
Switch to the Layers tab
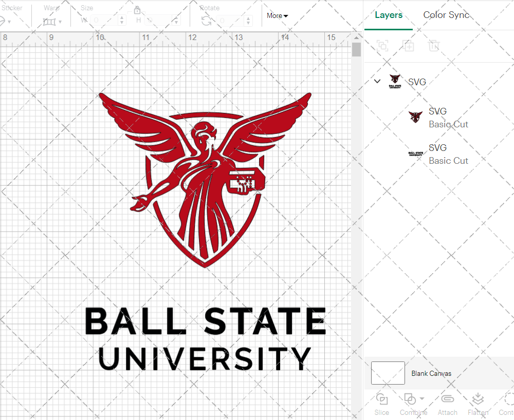pos(389,15)
